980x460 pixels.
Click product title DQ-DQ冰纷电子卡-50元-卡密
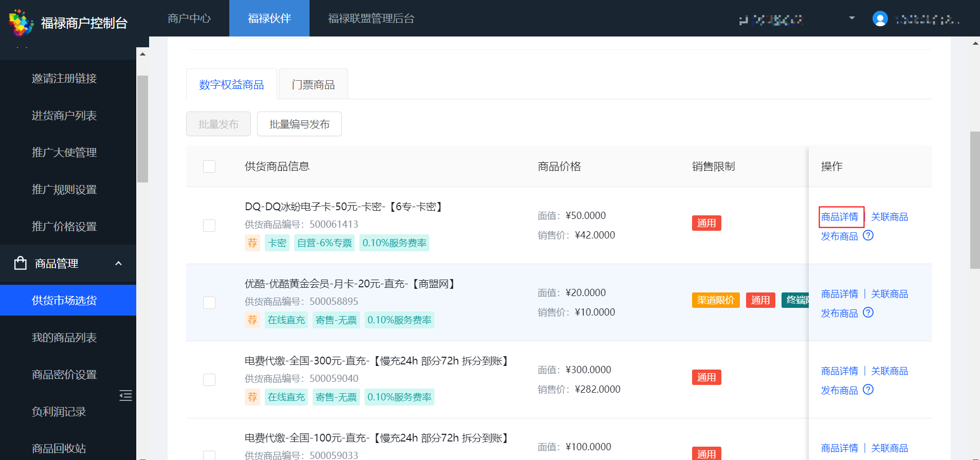click(x=344, y=207)
